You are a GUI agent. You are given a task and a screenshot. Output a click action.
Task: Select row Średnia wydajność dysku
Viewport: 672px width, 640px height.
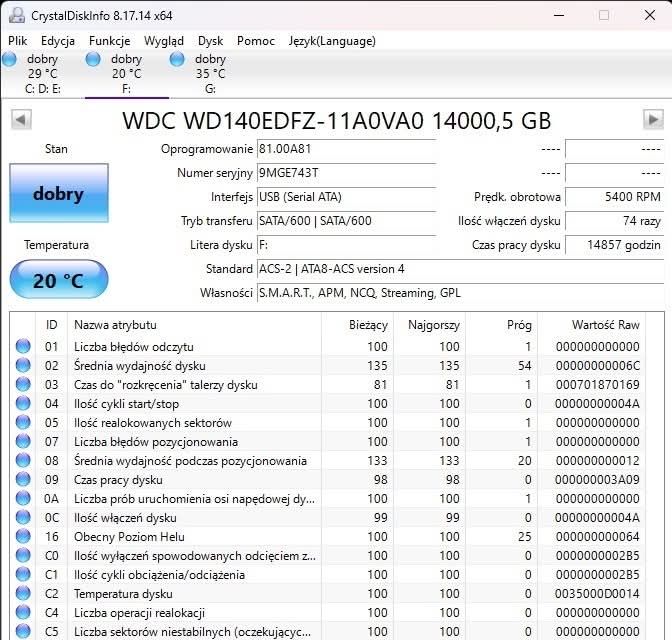pyautogui.click(x=328, y=365)
